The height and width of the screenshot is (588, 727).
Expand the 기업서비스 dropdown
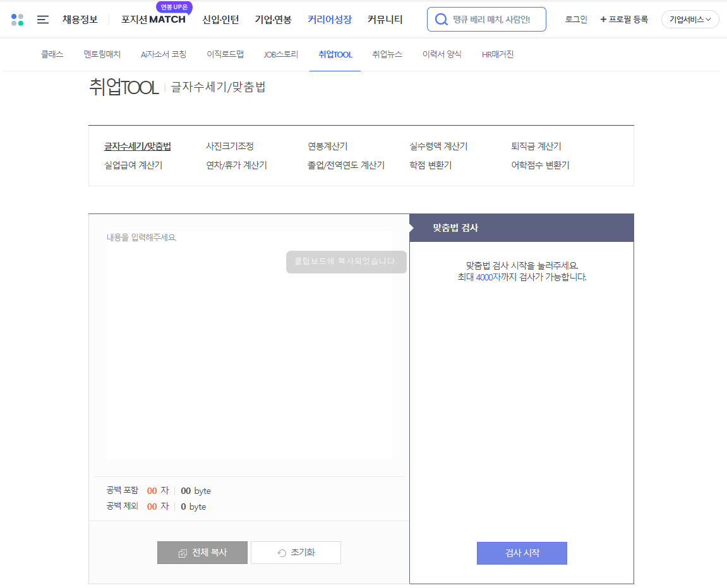pos(690,20)
